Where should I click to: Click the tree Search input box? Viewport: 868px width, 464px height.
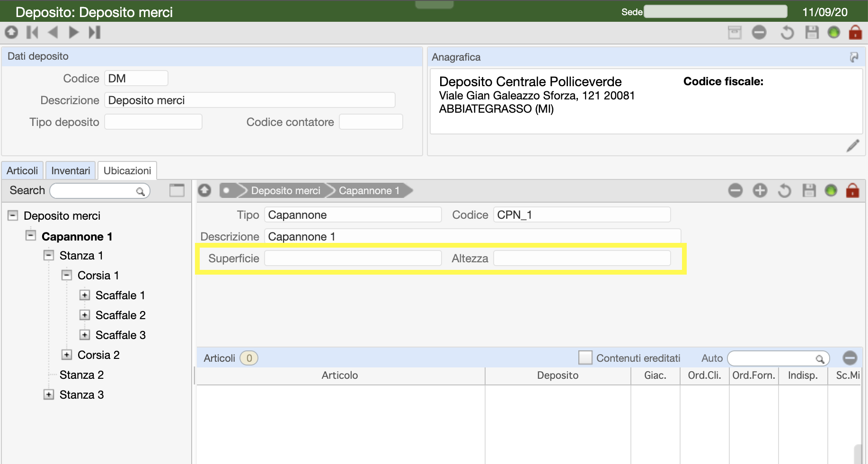click(x=100, y=191)
